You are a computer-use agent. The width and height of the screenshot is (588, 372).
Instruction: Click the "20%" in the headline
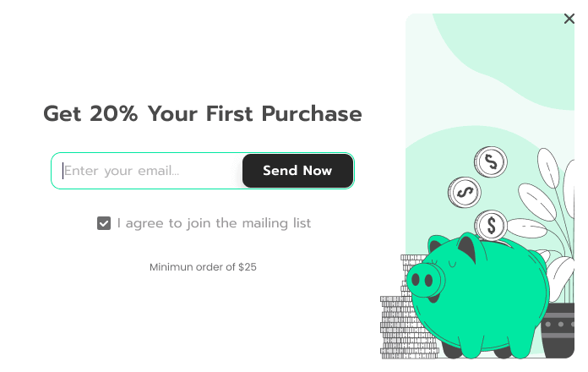coord(114,113)
